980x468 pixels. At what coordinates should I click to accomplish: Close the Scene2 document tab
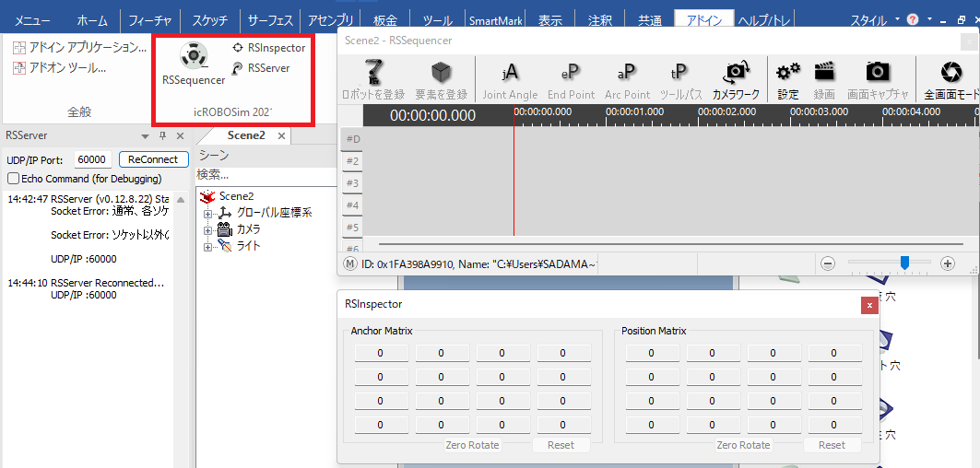[x=281, y=135]
